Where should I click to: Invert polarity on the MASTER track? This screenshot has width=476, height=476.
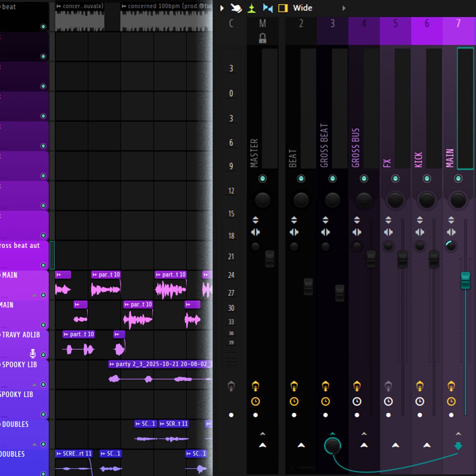tap(255, 220)
